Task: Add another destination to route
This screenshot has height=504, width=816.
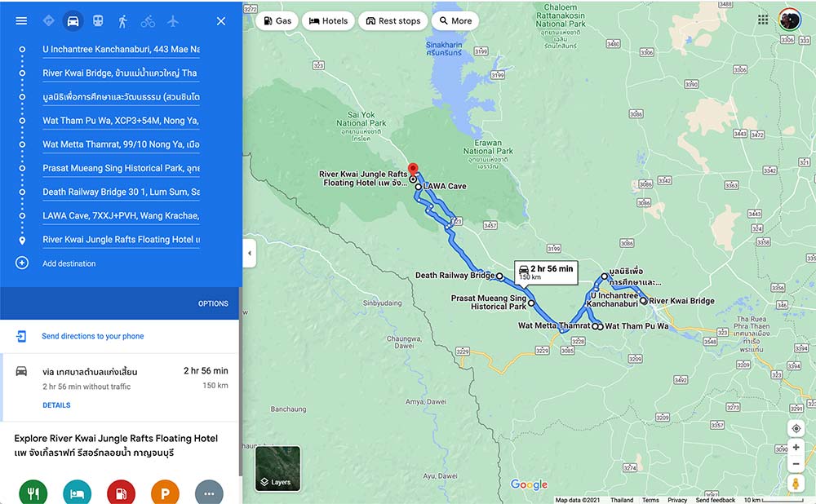Action: 69,263
